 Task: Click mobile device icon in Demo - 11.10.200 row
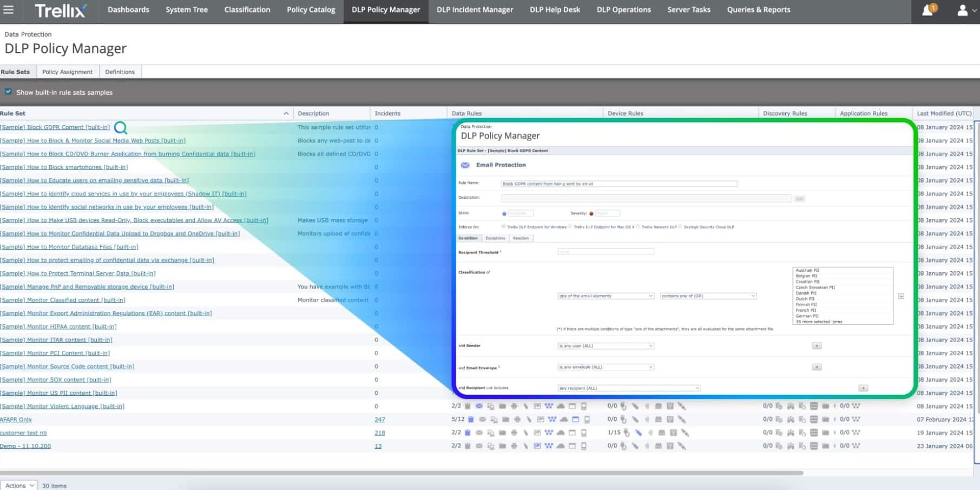pos(583,446)
